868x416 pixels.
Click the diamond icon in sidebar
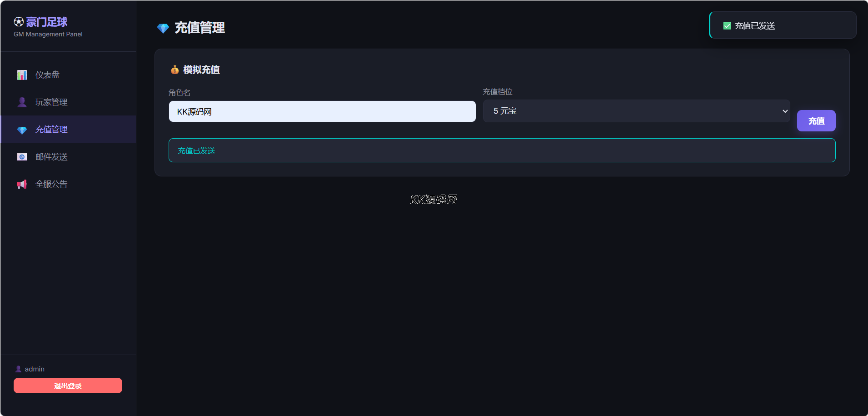pos(22,130)
